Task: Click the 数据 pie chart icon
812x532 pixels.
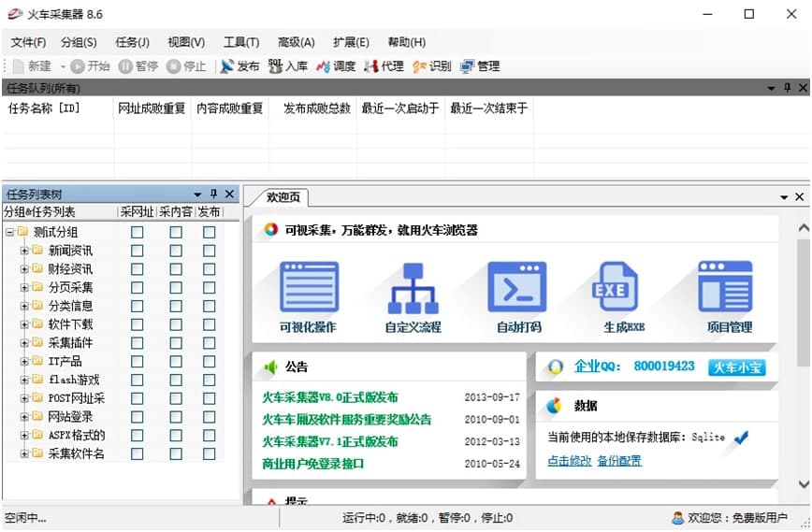Action: pyautogui.click(x=554, y=406)
